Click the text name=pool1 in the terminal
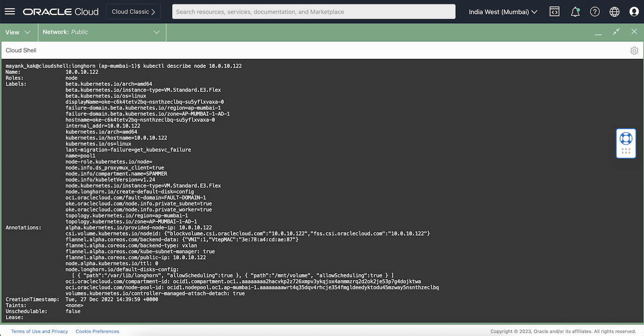This screenshot has height=336, width=644. (x=80, y=156)
